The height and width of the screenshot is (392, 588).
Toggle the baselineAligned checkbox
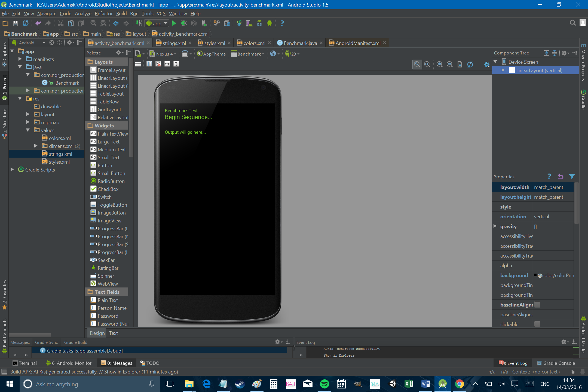click(x=537, y=305)
